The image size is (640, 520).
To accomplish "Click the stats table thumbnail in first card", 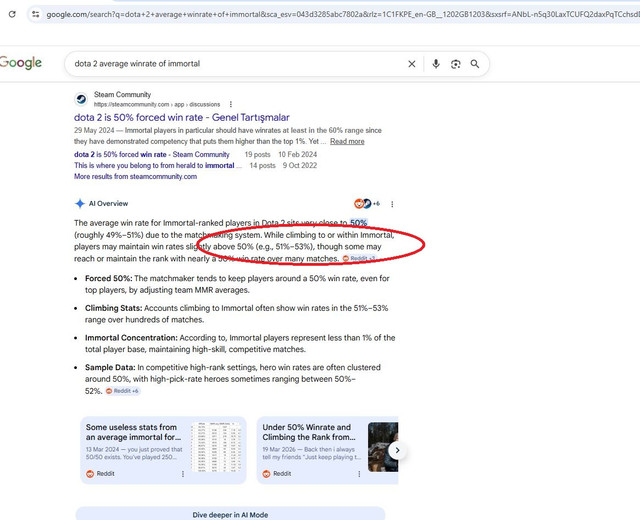I will [216, 447].
